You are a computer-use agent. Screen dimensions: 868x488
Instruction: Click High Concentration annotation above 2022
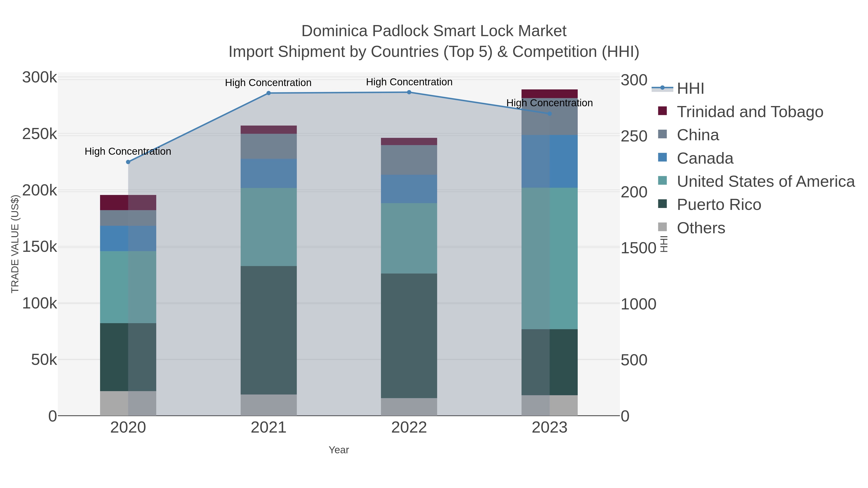click(409, 82)
